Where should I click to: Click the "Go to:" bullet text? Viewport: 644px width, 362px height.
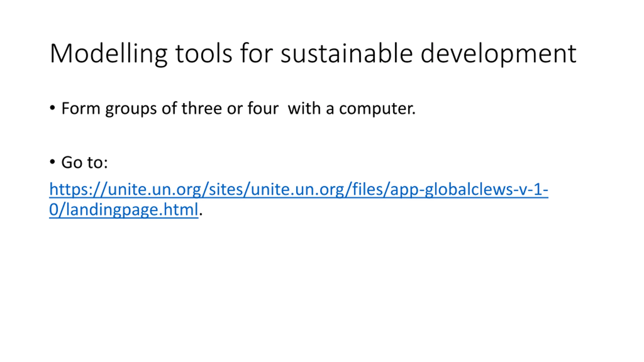tap(85, 162)
